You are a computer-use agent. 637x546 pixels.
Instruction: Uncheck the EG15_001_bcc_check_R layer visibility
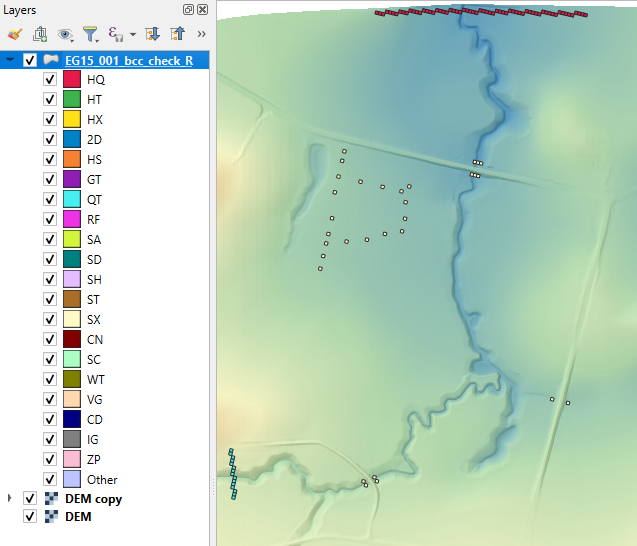coord(30,60)
